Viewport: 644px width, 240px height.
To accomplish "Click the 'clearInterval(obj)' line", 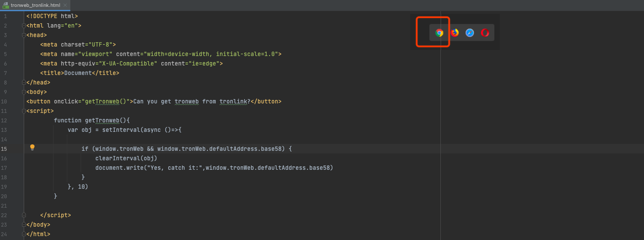I will tap(126, 158).
